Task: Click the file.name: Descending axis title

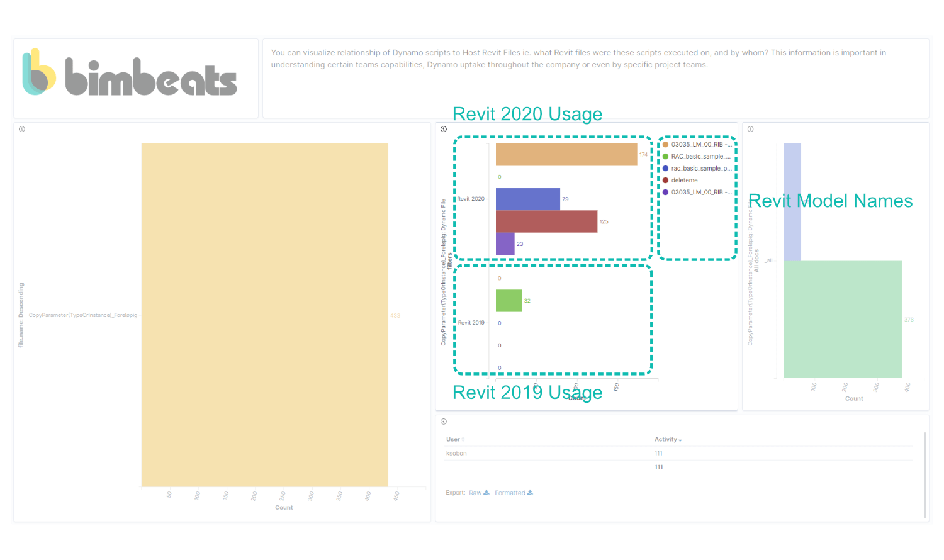Action: point(21,315)
